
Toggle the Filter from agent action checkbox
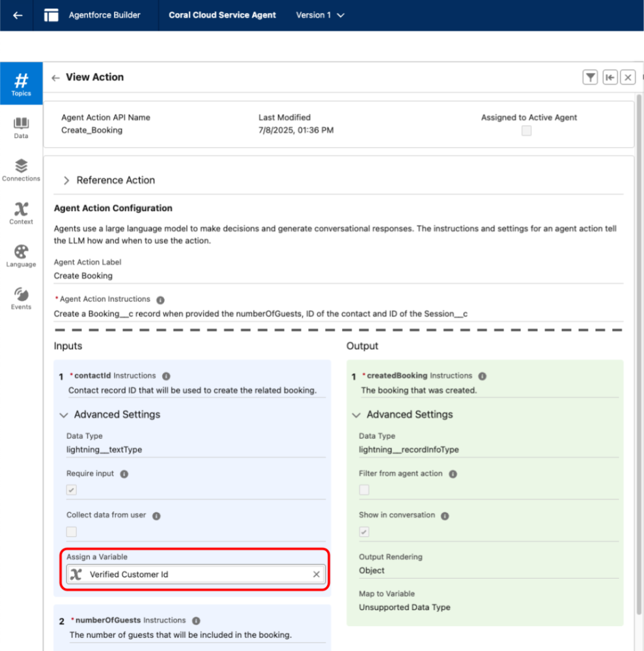click(364, 490)
